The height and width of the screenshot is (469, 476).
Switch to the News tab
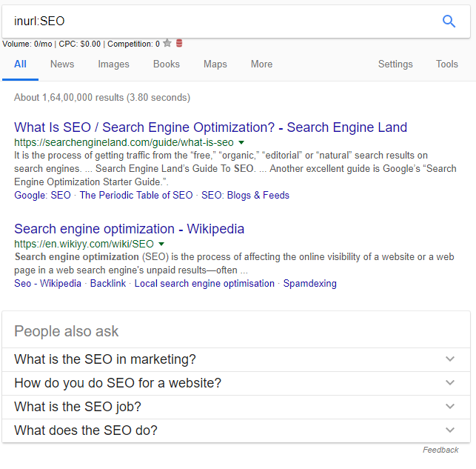[62, 64]
